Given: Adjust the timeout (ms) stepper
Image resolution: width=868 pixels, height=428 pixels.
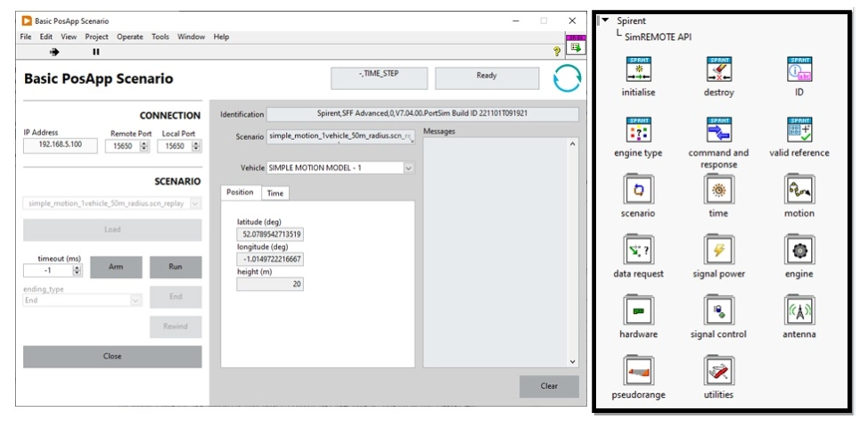Looking at the screenshot, I should (78, 271).
